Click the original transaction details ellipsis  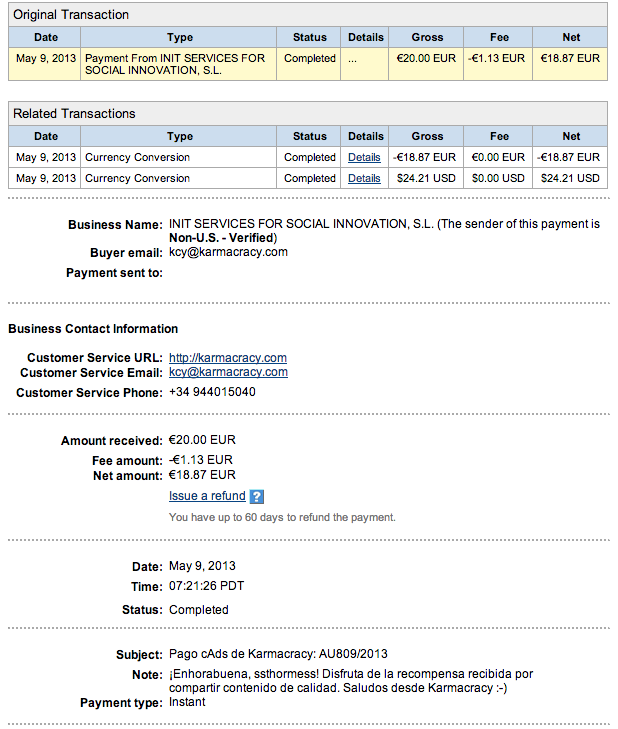(x=353, y=60)
